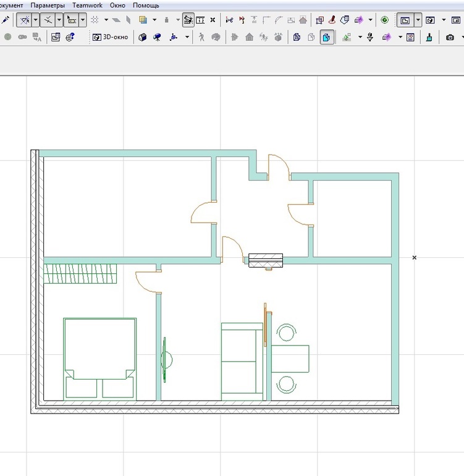464x476 pixels.
Task: Toggle the highlighted blue trace reference button
Action: click(x=326, y=37)
